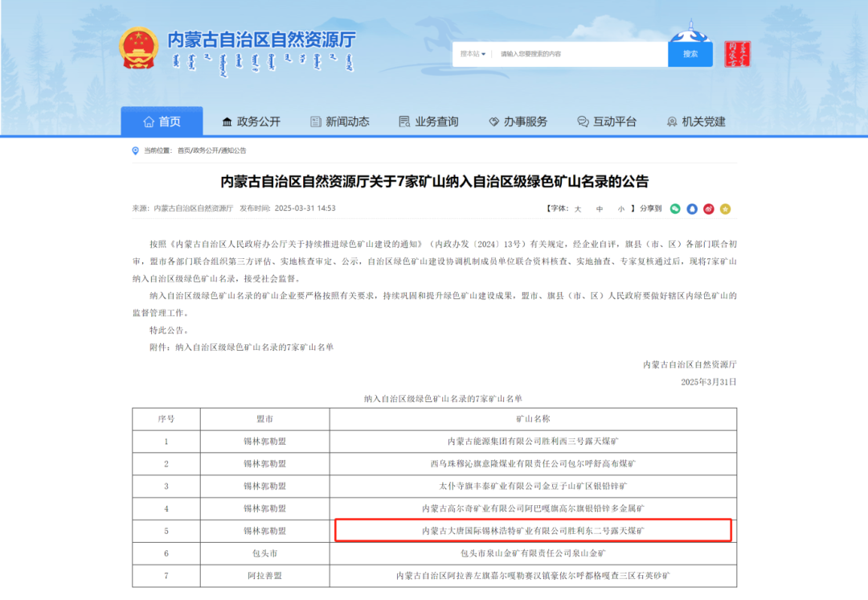Click the search input field
Image resolution: width=868 pixels, height=600 pixels.
pos(580,54)
